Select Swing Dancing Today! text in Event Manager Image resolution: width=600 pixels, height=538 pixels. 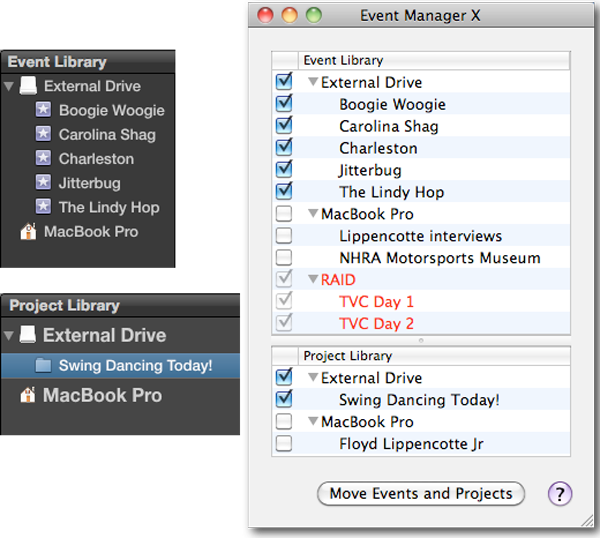[x=419, y=400]
